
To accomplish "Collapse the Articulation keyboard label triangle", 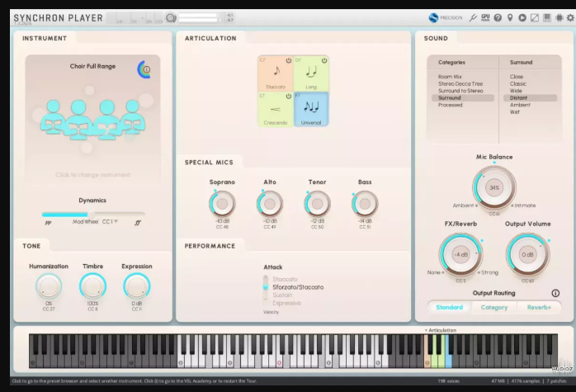I will coord(426,330).
